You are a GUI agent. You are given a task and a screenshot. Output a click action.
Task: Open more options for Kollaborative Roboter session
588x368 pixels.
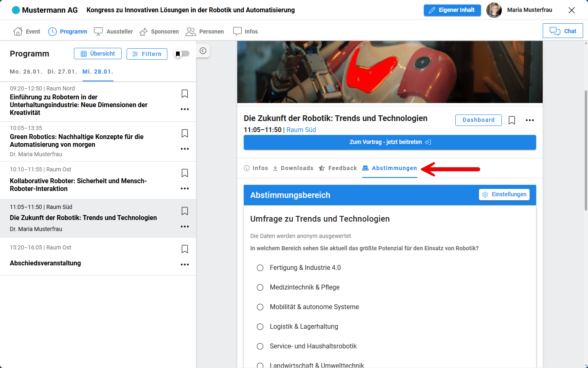point(185,188)
